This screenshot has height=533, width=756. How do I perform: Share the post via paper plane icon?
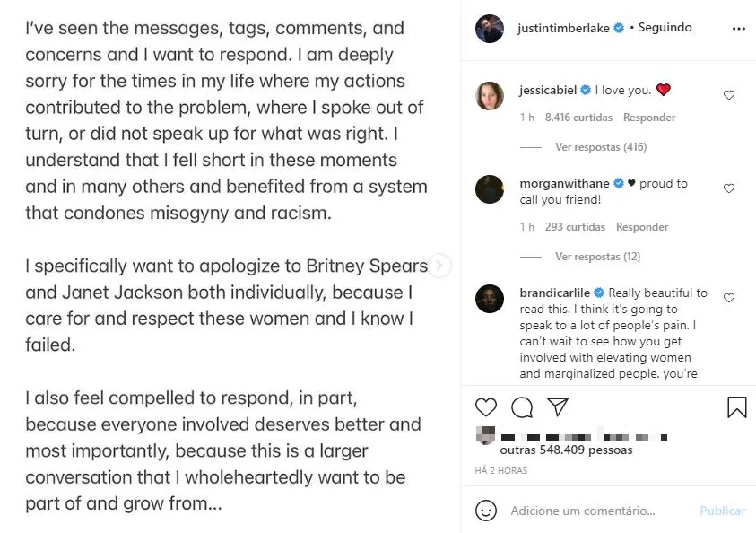pos(558,407)
